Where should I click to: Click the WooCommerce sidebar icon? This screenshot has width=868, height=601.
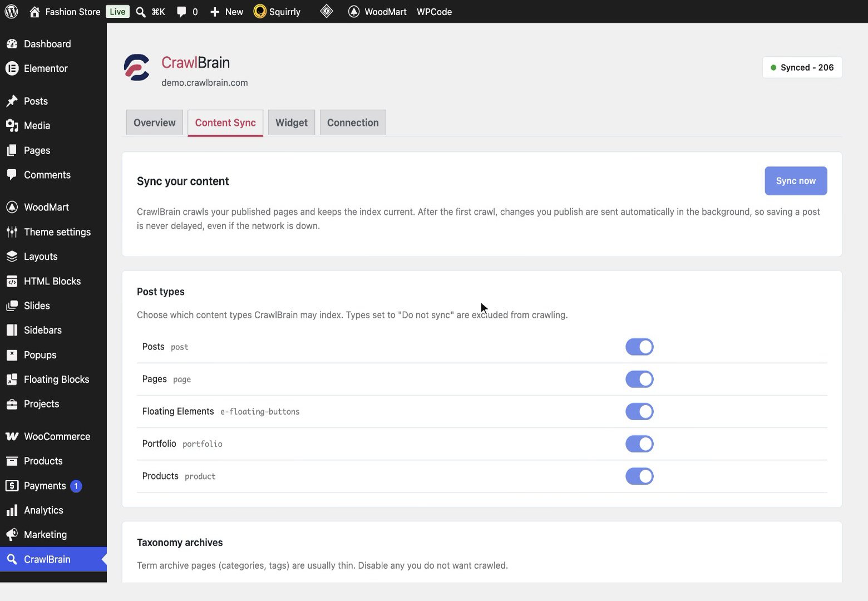tap(12, 437)
